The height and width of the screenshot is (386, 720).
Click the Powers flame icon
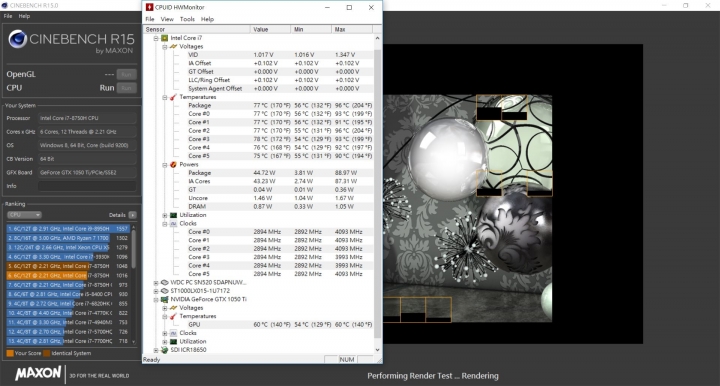(x=173, y=164)
